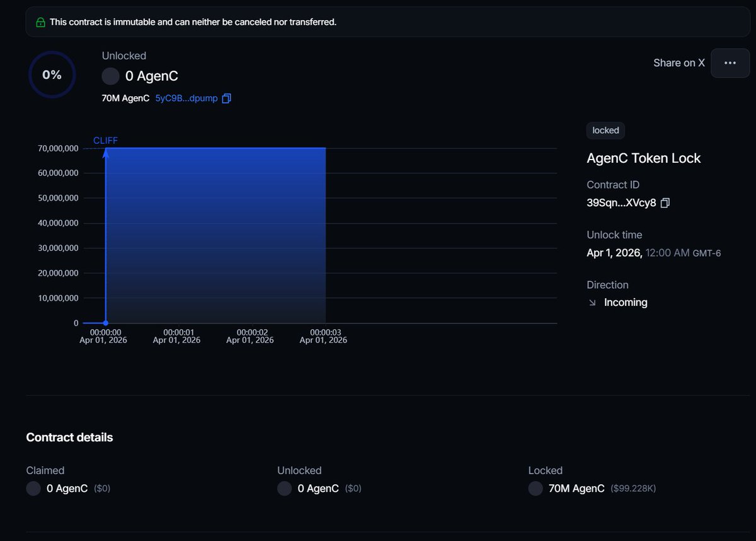Viewport: 756px width, 541px height.
Task: Select the AgenC Token Lock title
Action: click(x=643, y=158)
